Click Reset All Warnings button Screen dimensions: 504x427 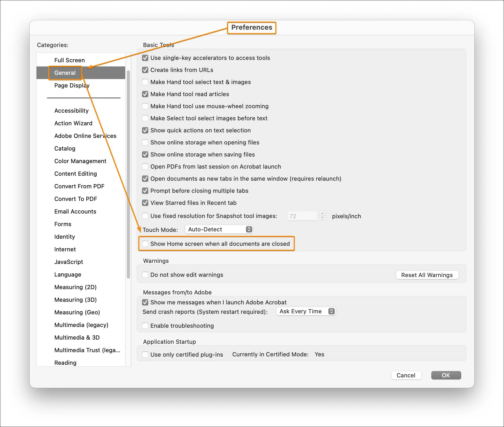coord(427,275)
